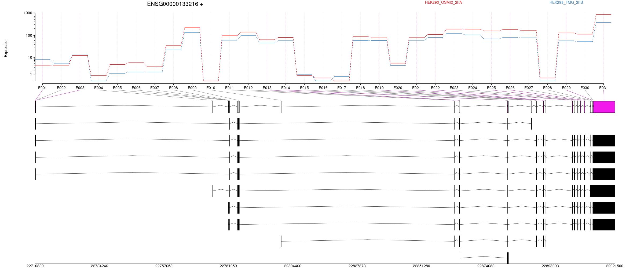This screenshot has width=644, height=271.
Task: Click exon label E002
Action: [61, 88]
